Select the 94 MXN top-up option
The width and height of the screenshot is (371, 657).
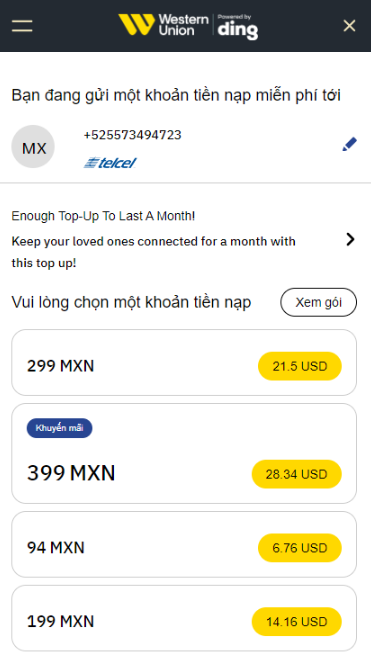point(184,544)
